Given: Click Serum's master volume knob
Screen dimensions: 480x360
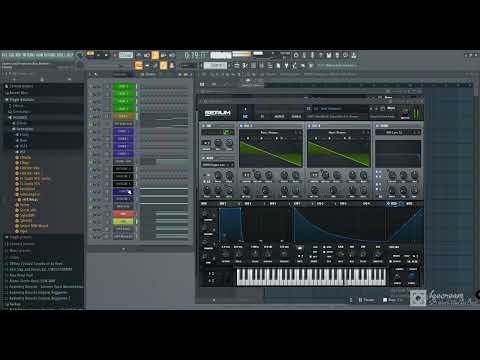Looking at the screenshot, I should [405, 112].
